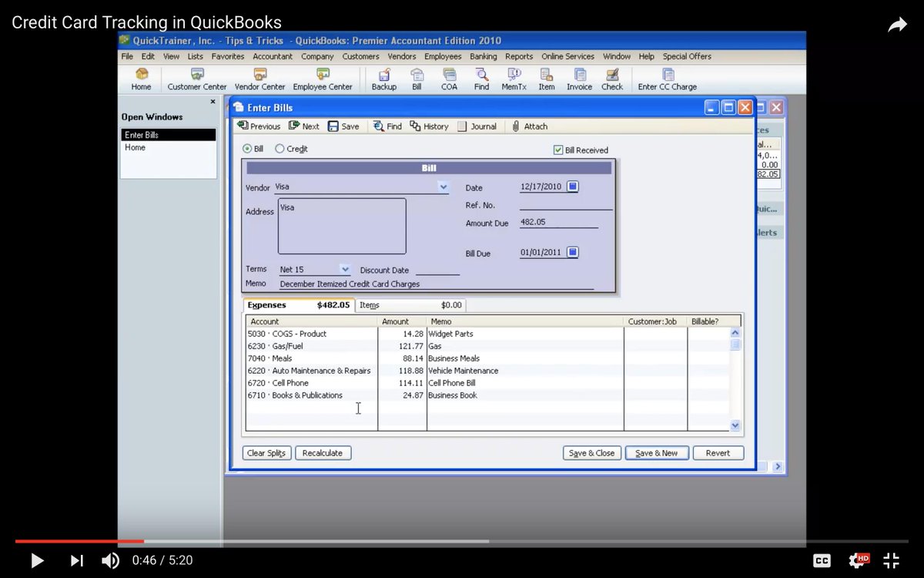Image resolution: width=924 pixels, height=578 pixels.
Task: Click the Recalculate button
Action: pyautogui.click(x=323, y=453)
